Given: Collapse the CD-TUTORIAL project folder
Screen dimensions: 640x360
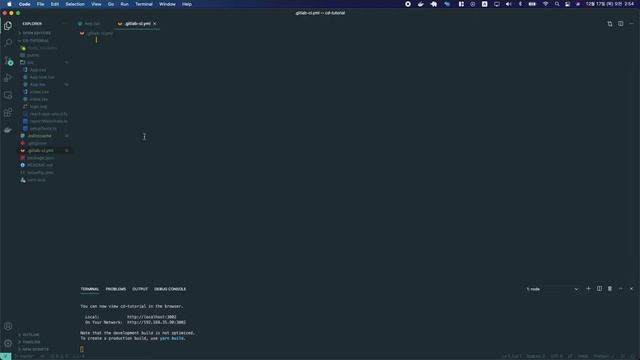Looking at the screenshot, I should (36, 41).
